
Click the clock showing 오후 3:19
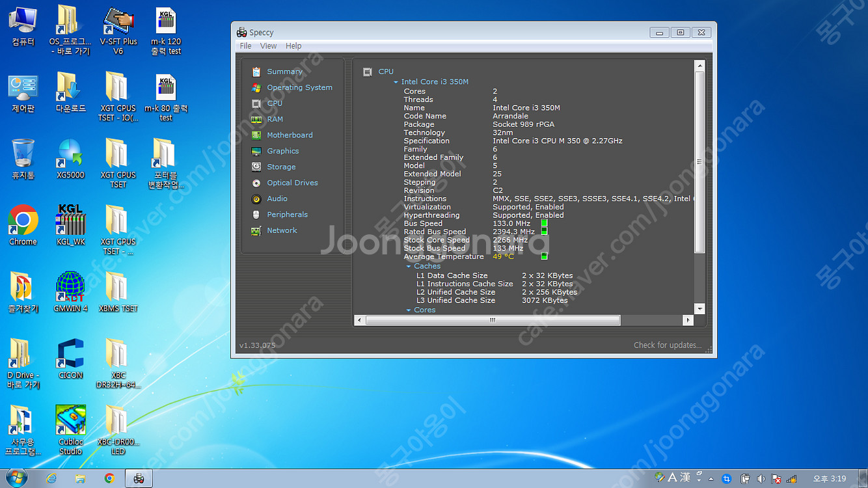coord(830,479)
